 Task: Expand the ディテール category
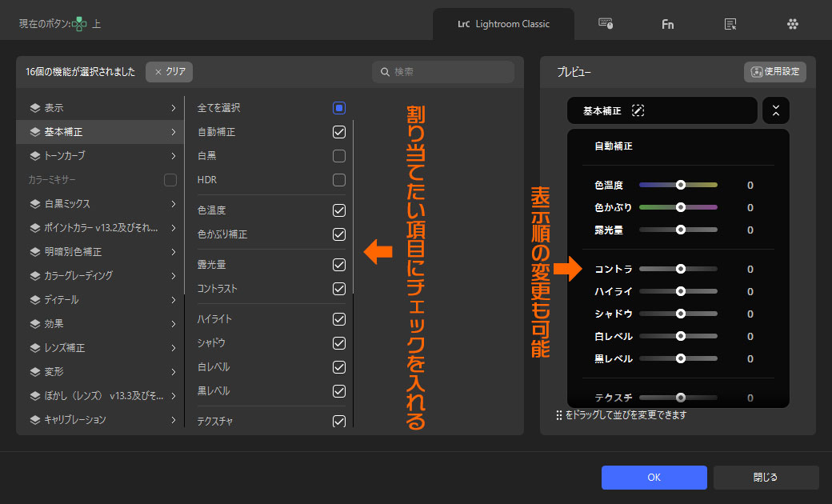coord(173,300)
